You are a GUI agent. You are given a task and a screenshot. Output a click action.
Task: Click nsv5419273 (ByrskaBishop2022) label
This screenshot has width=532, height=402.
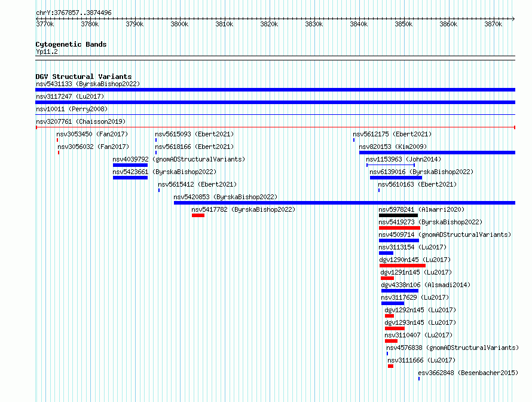(x=430, y=222)
